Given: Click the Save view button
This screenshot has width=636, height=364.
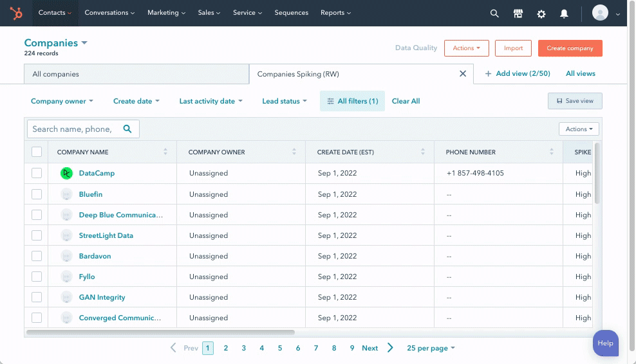Looking at the screenshot, I should click(575, 101).
